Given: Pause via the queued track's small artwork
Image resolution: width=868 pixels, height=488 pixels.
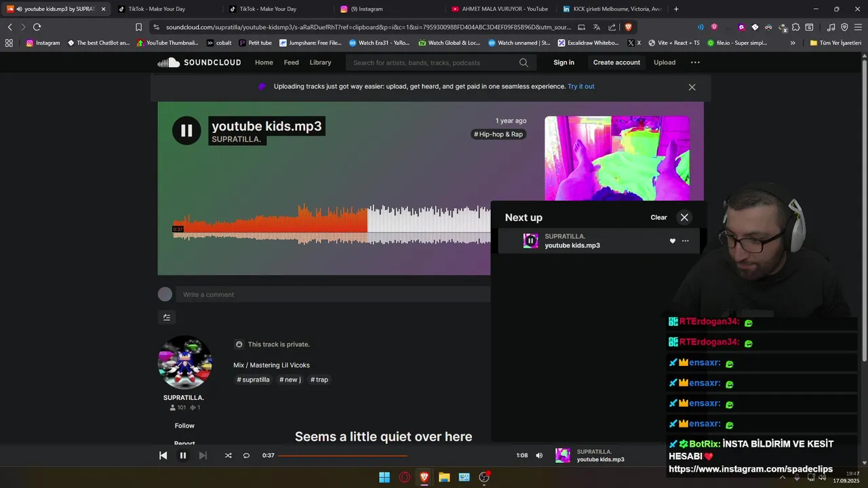Looking at the screenshot, I should click(530, 241).
